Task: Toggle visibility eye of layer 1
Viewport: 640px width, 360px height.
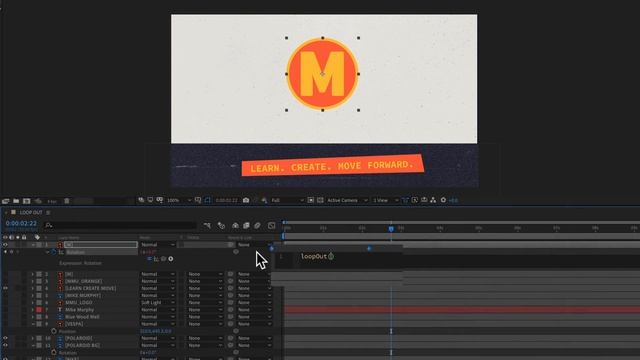Action: pyautogui.click(x=5, y=245)
